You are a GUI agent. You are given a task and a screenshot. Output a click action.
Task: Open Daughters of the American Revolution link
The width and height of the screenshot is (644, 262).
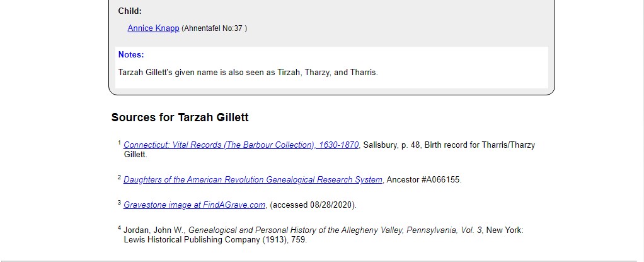point(253,179)
